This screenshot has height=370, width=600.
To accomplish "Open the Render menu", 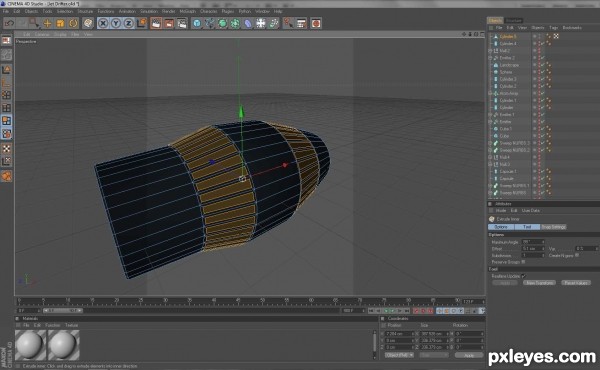I will pyautogui.click(x=168, y=11).
